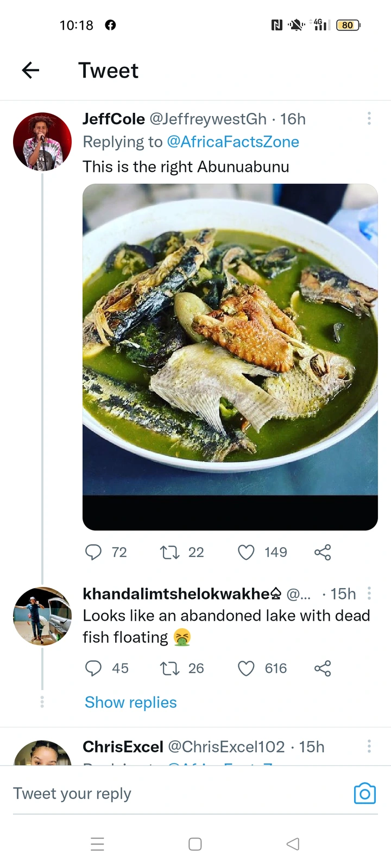Reply to khandalimtshelokwakhe's comment
The image size is (391, 868).
point(93,668)
